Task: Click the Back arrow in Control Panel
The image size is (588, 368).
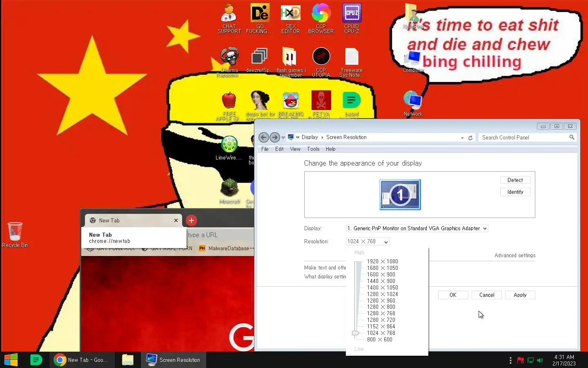Action: click(264, 137)
